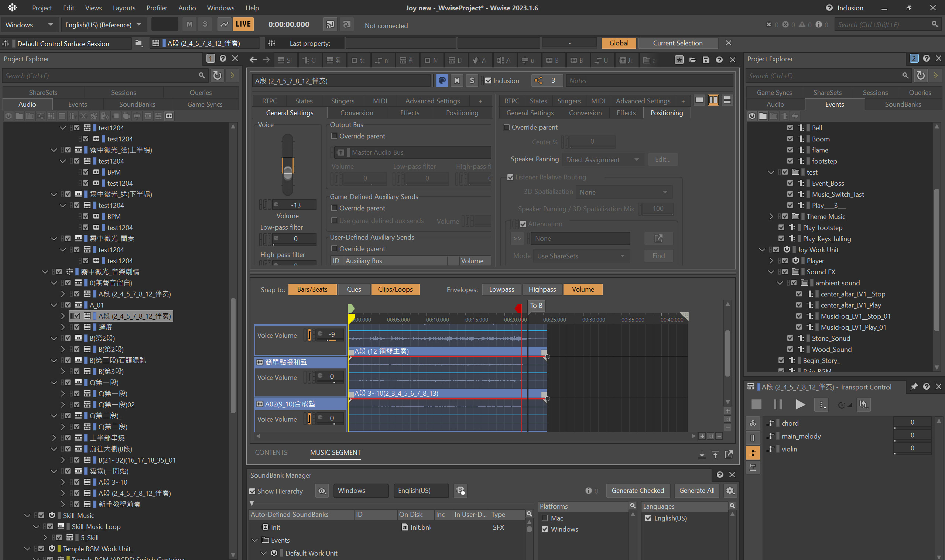Open the Profiler menu
945x560 pixels.
click(157, 8)
